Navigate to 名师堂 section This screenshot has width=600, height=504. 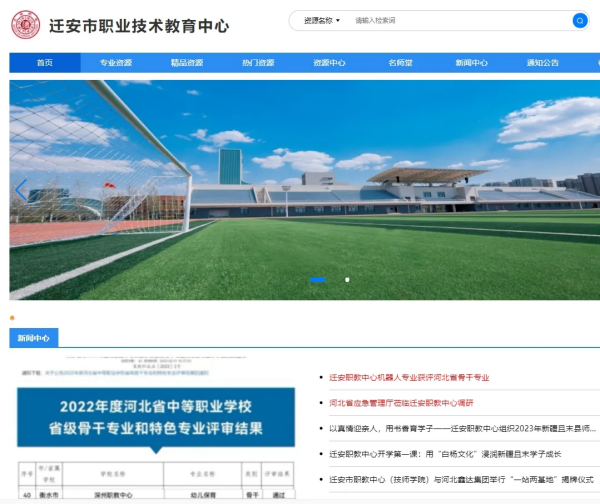click(400, 63)
